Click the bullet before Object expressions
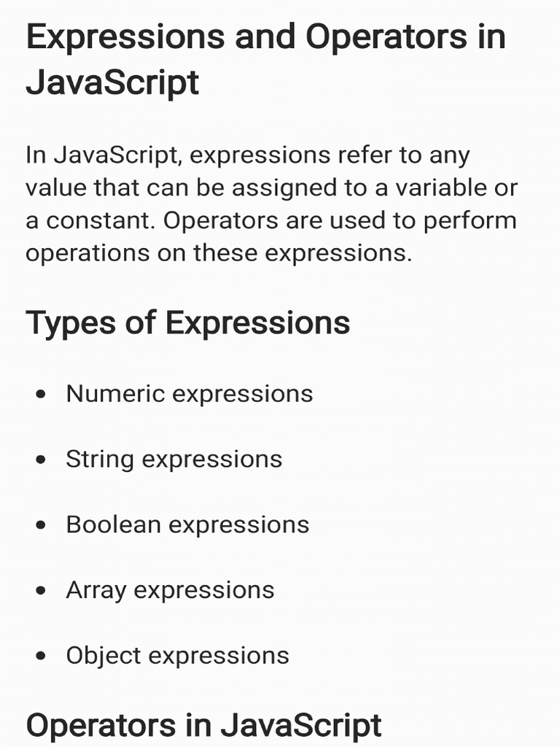The image size is (560, 747). pos(41,656)
